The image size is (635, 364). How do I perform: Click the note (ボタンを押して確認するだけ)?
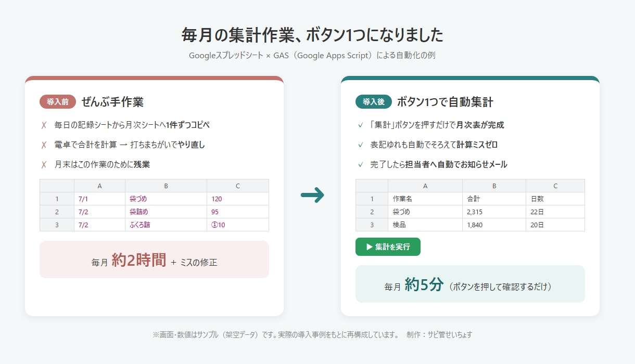pyautogui.click(x=501, y=287)
